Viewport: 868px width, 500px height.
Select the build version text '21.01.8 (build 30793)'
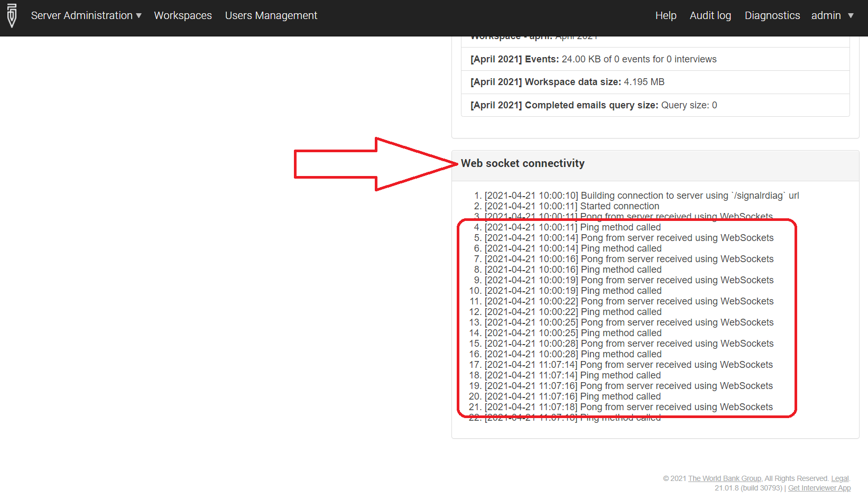click(x=748, y=488)
